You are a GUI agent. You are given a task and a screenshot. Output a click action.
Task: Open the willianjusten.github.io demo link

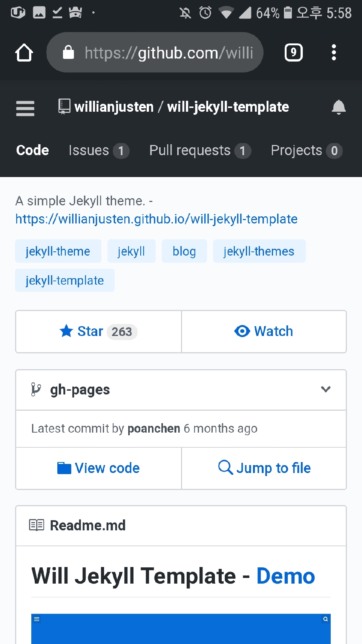coord(156,219)
